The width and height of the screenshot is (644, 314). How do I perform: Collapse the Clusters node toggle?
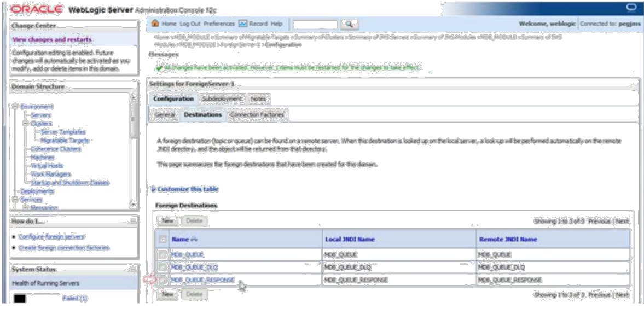pyautogui.click(x=25, y=123)
